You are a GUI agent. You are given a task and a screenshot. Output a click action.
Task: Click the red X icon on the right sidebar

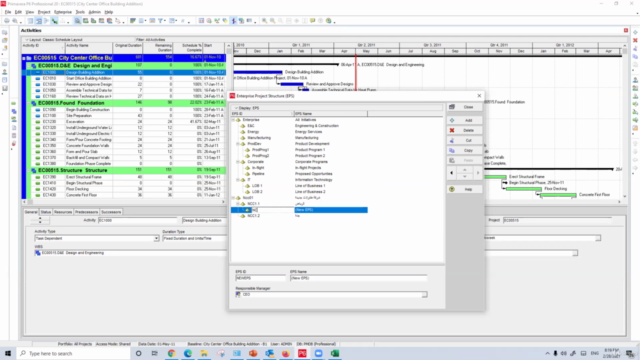(x=635, y=40)
